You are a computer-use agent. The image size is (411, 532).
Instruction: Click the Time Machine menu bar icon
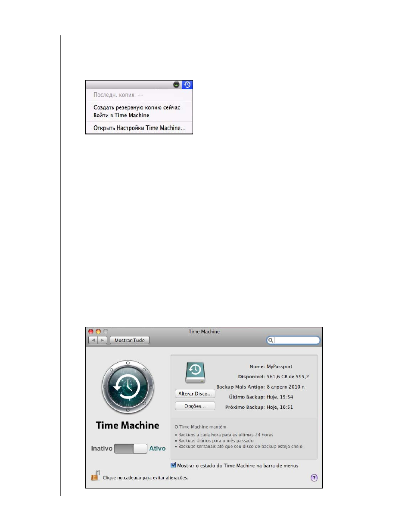click(x=187, y=85)
